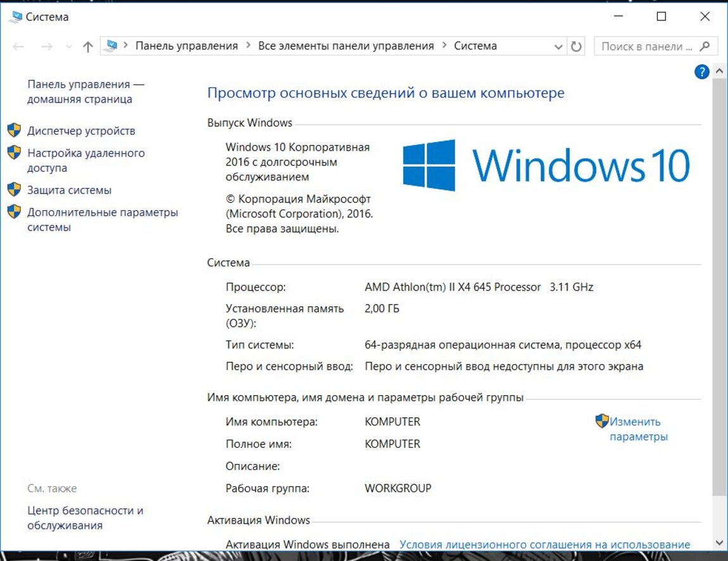The width and height of the screenshot is (728, 561).
Task: Select Все элементы панели управления breadcrumb
Action: coord(346,46)
